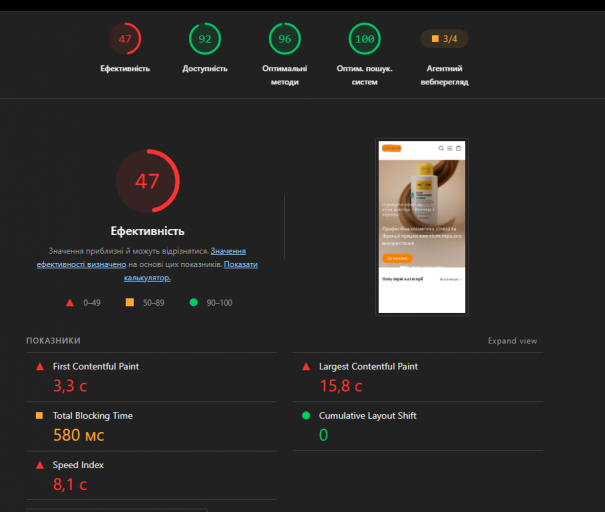Click the 'Total Blocking Time' metric title

93,416
